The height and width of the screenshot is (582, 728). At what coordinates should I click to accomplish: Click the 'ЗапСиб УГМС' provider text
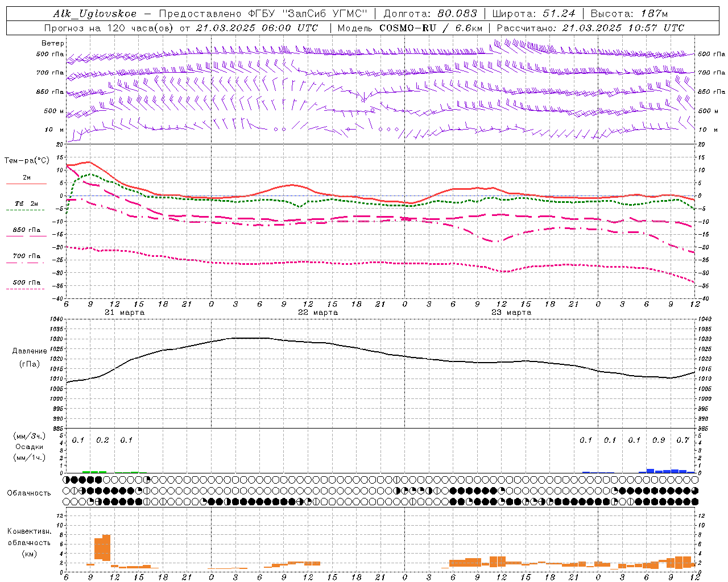pyautogui.click(x=325, y=14)
